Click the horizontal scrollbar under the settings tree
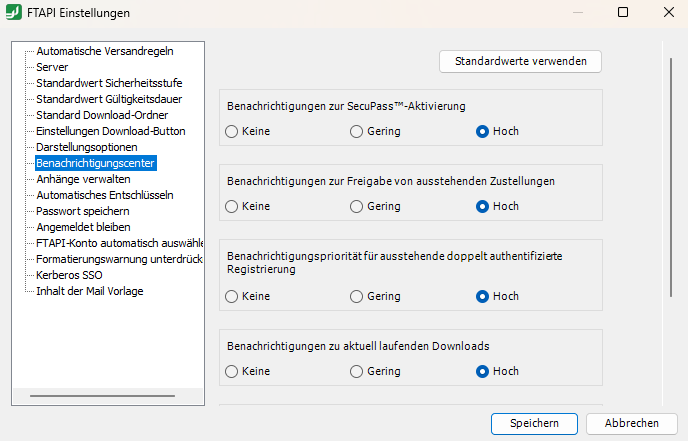The width and height of the screenshot is (688, 441). pyautogui.click(x=88, y=396)
